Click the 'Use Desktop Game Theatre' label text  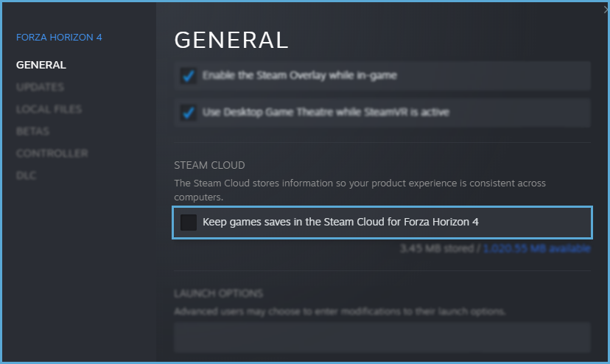click(x=326, y=113)
